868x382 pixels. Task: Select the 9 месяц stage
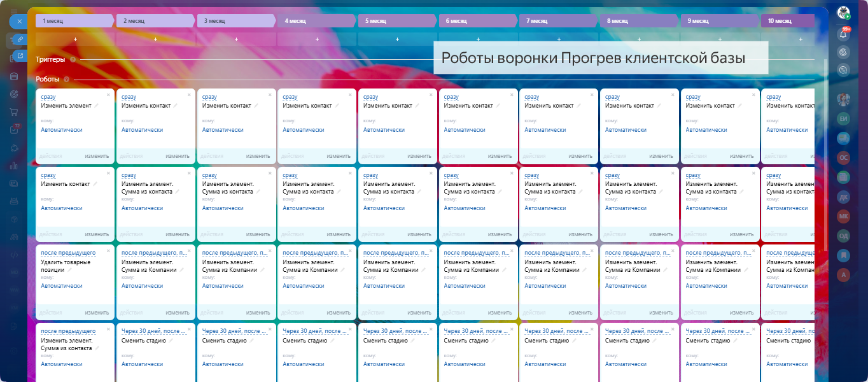720,21
